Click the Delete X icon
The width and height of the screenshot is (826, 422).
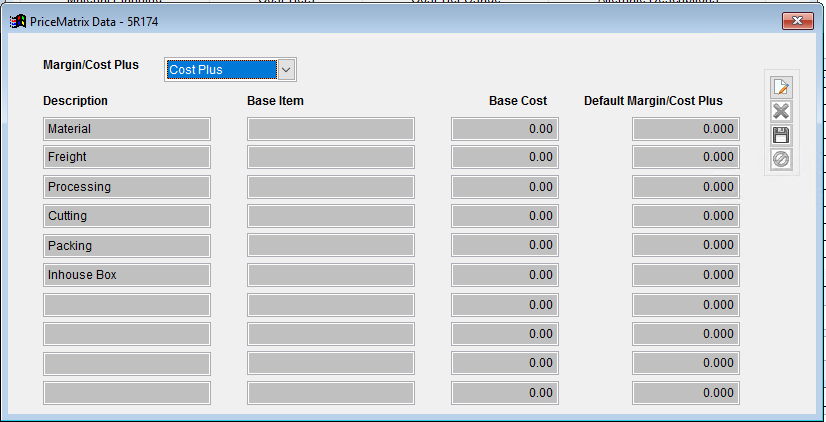tap(781, 111)
